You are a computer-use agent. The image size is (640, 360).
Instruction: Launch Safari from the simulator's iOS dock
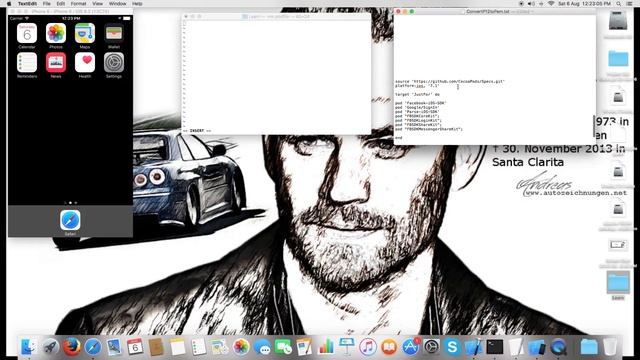point(70,220)
